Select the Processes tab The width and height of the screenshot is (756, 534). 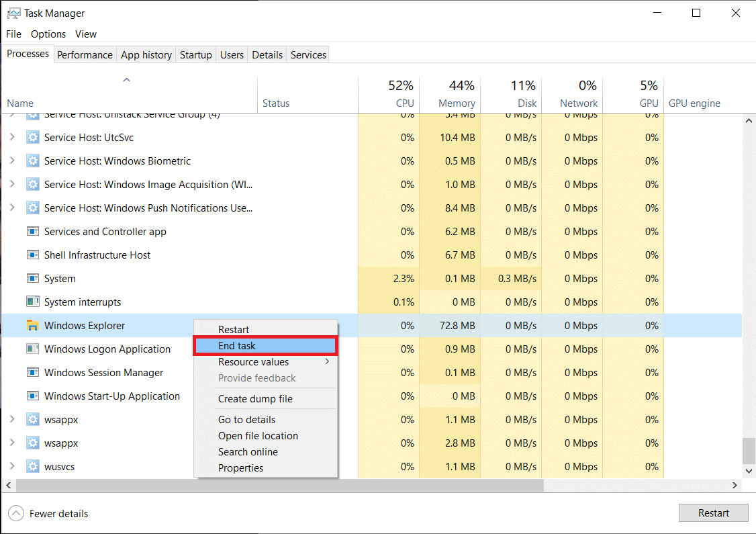[x=28, y=54]
